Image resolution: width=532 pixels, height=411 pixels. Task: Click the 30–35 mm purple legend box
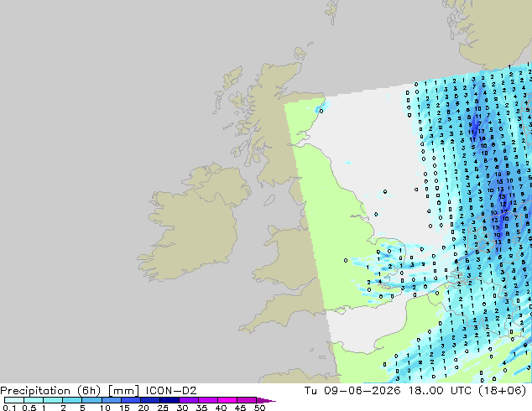189,400
